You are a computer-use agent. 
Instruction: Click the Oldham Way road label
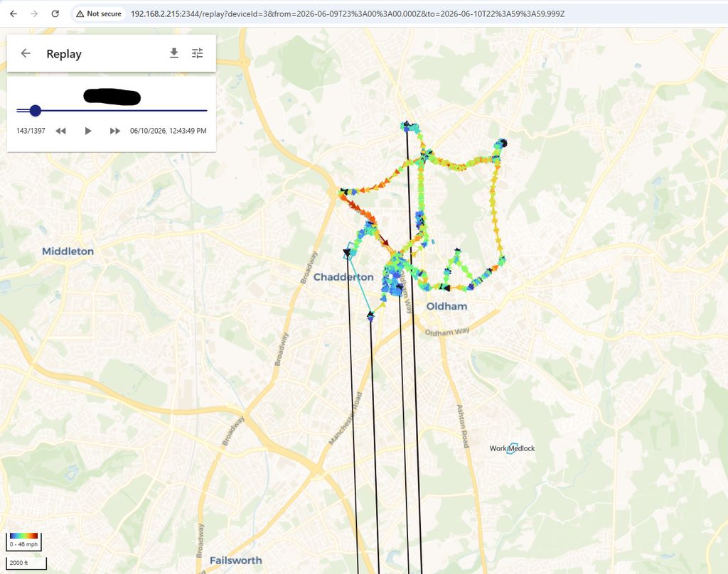point(447,332)
